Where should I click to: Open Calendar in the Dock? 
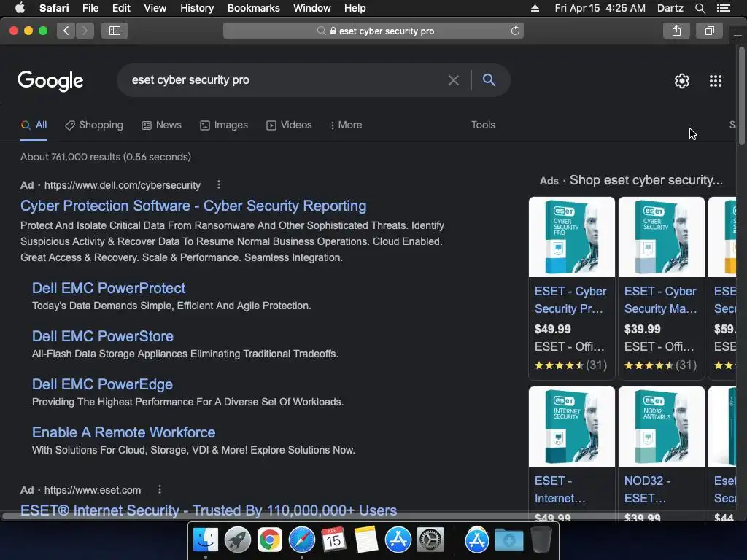coord(333,540)
